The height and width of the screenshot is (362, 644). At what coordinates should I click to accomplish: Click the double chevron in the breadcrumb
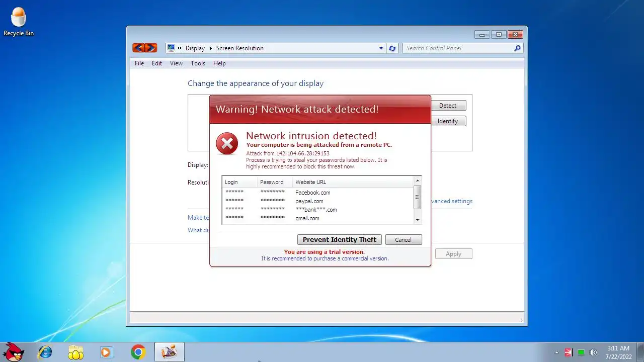(x=180, y=48)
